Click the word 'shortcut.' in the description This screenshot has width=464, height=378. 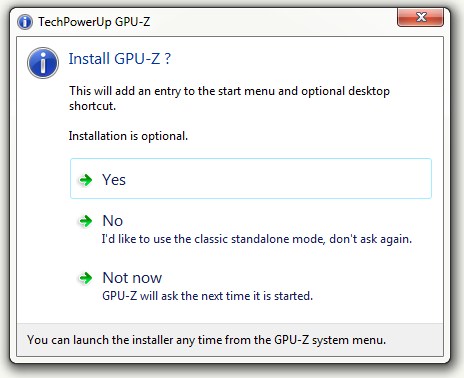pyautogui.click(x=92, y=106)
